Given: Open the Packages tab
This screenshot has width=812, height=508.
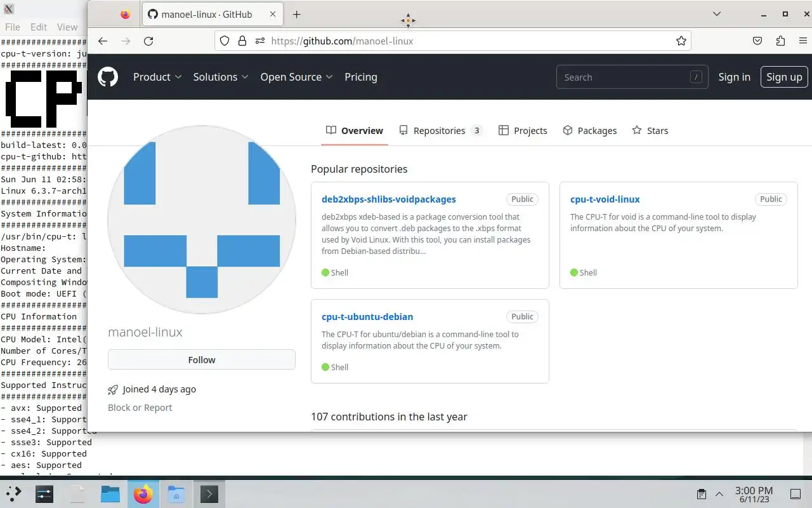Looking at the screenshot, I should [590, 130].
